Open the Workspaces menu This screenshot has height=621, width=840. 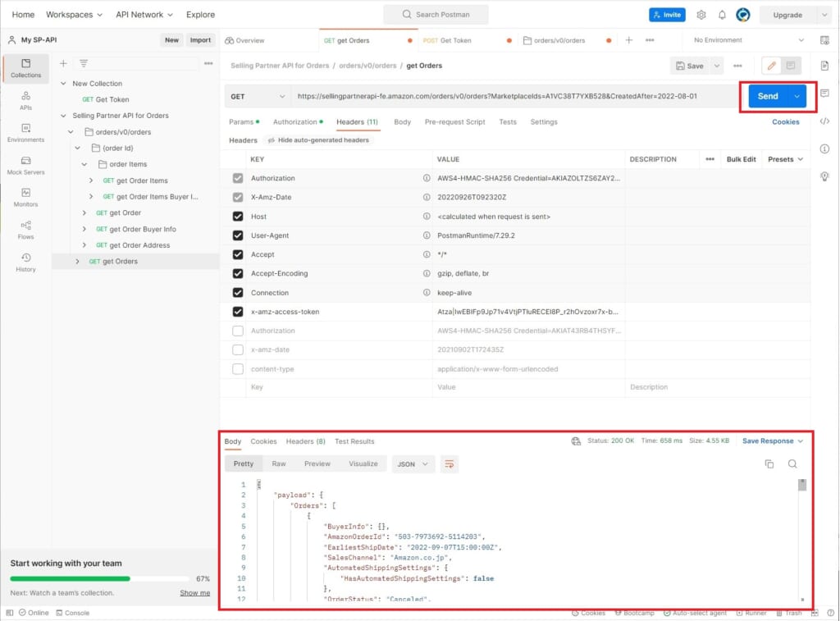pos(74,15)
